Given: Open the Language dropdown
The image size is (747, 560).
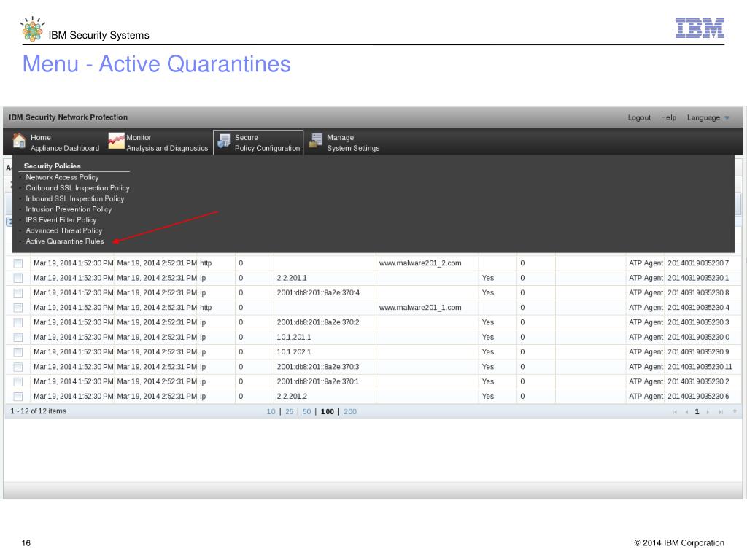Looking at the screenshot, I should 708,117.
